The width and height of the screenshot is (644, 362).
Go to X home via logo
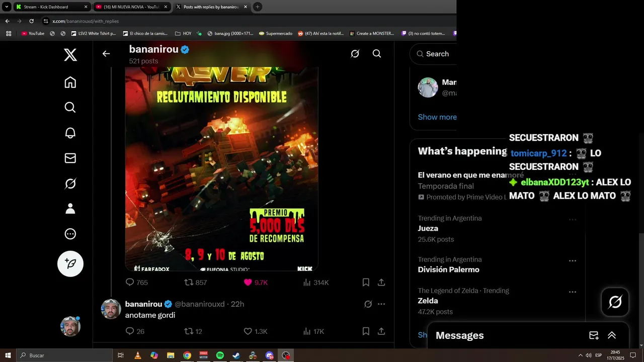[x=70, y=54]
